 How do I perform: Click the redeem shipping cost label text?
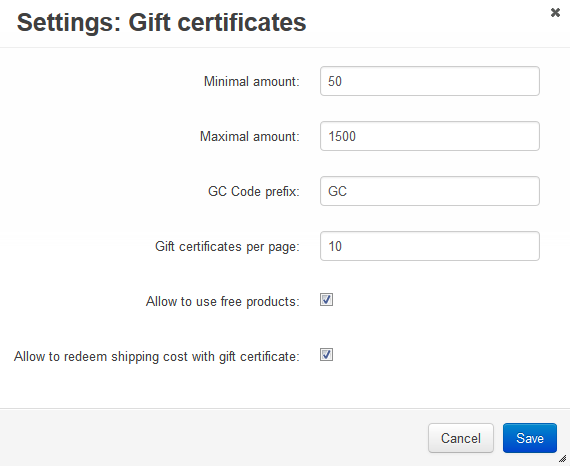point(157,357)
